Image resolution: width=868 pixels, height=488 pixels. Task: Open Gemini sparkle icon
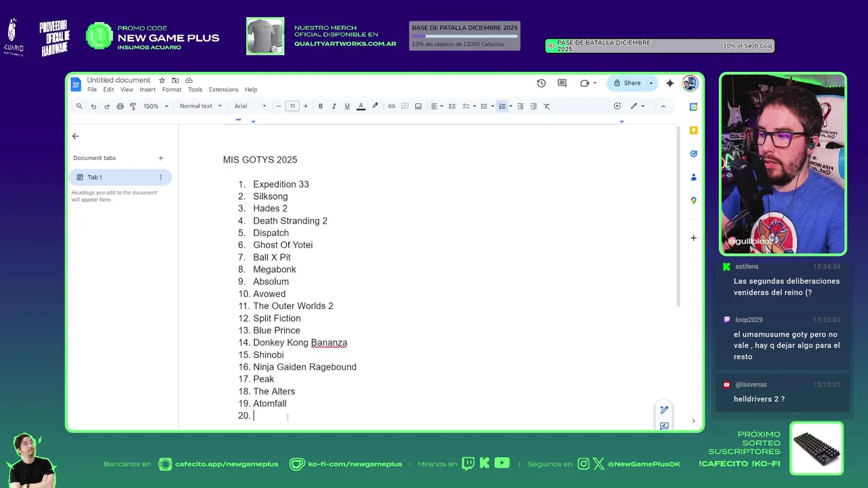[670, 83]
